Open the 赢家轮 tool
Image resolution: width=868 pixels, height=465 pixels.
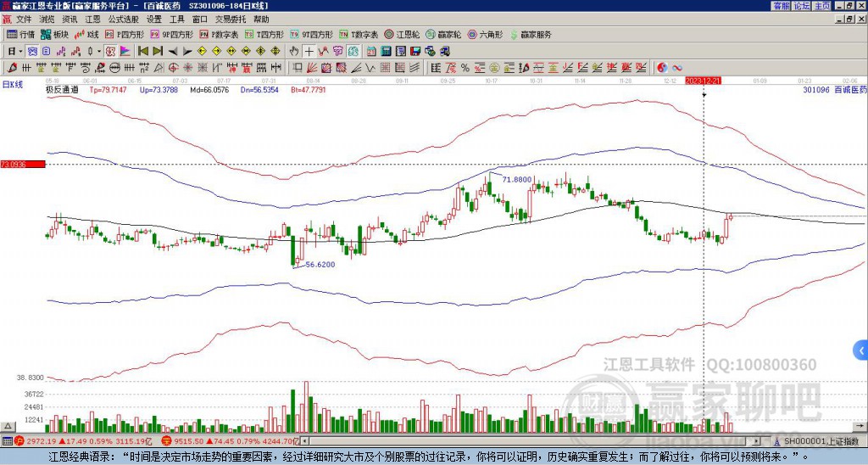[443, 34]
